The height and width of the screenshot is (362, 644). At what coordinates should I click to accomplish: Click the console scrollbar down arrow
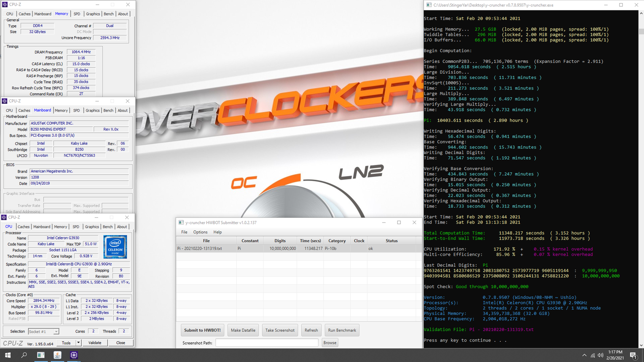[641, 345]
